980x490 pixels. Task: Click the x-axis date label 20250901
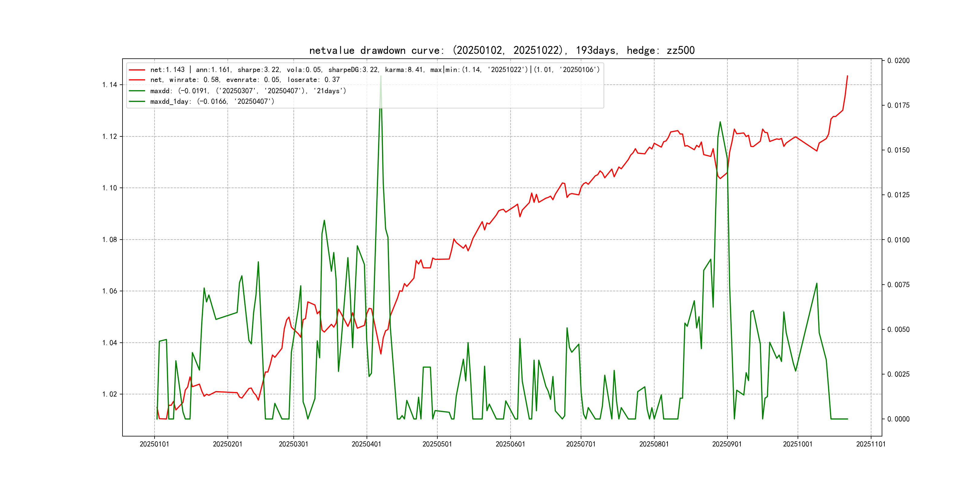click(727, 444)
